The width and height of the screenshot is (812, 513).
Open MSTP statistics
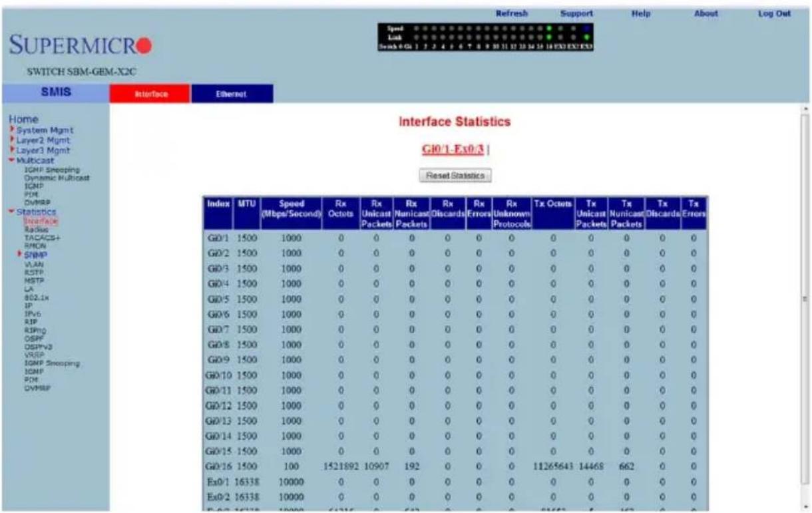(x=33, y=279)
